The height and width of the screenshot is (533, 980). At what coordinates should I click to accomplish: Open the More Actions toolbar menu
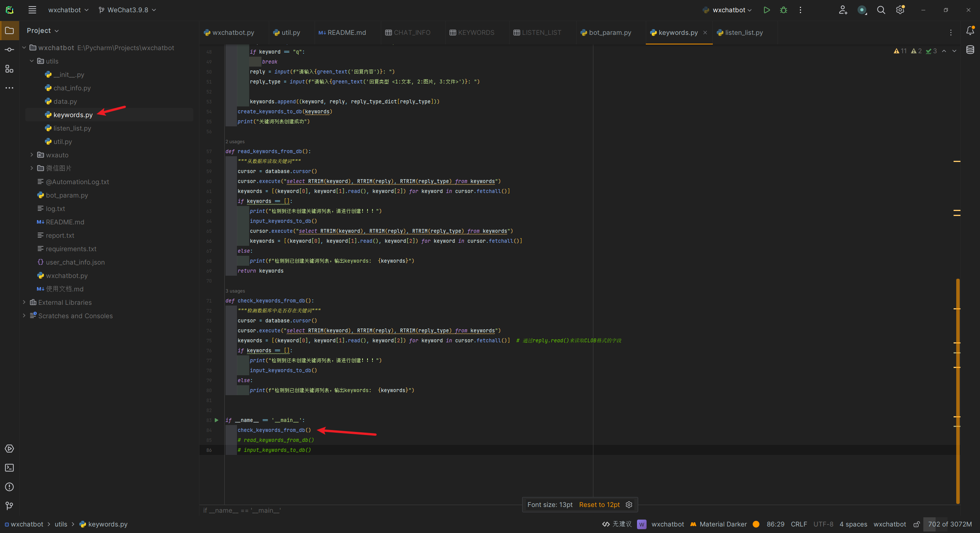800,10
